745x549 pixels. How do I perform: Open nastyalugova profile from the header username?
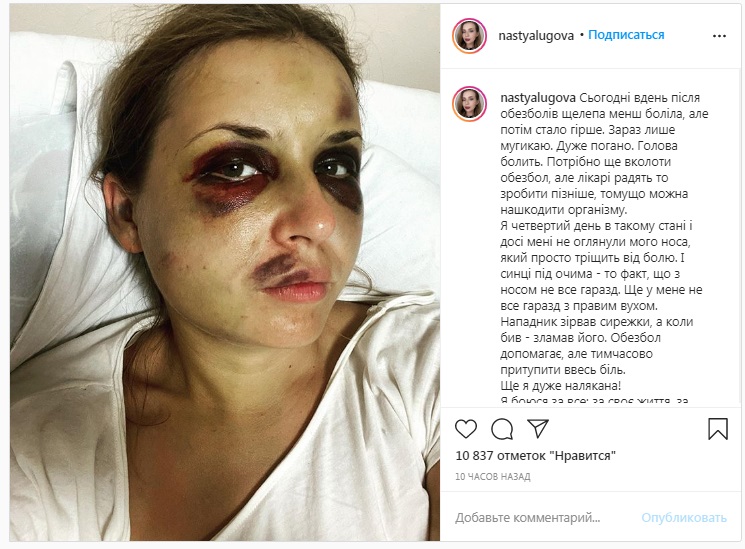536,36
